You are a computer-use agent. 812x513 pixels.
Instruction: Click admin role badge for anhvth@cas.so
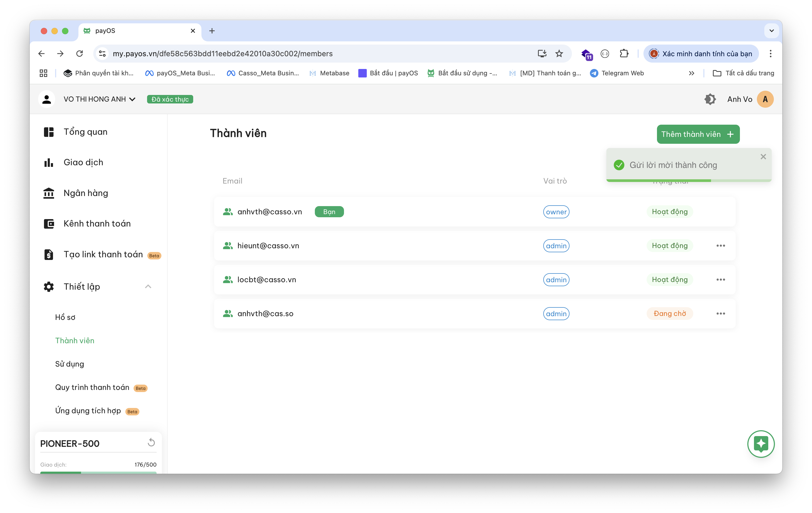pos(556,314)
